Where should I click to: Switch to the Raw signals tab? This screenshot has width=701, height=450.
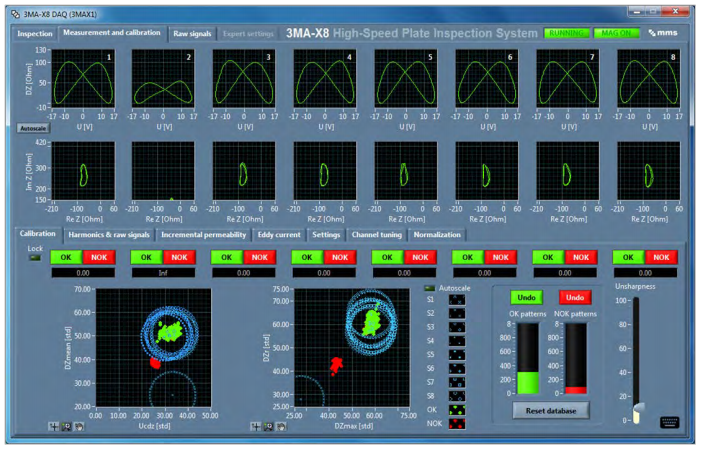pos(192,34)
